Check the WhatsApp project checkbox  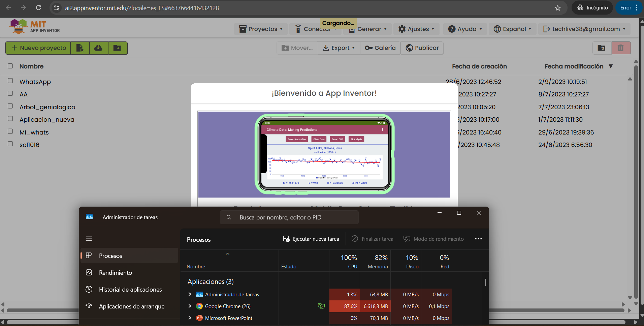pos(10,81)
